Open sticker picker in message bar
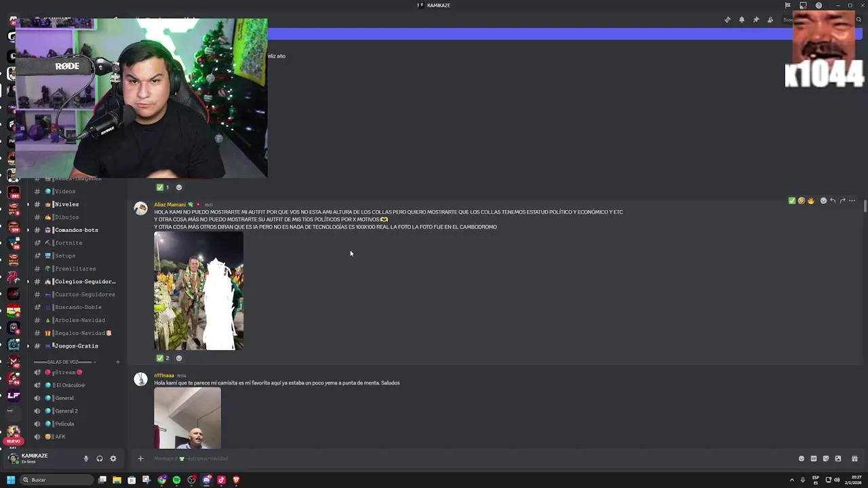This screenshot has height=488, width=868. (x=826, y=459)
